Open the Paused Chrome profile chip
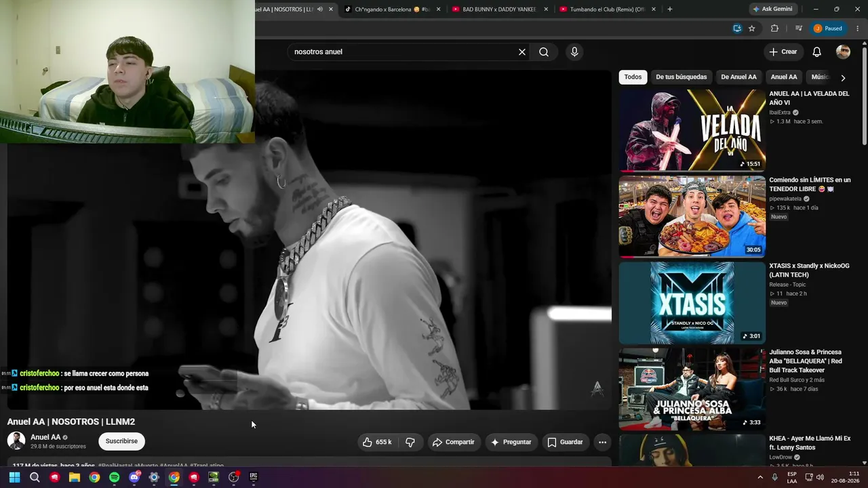This screenshot has height=488, width=868. [829, 28]
